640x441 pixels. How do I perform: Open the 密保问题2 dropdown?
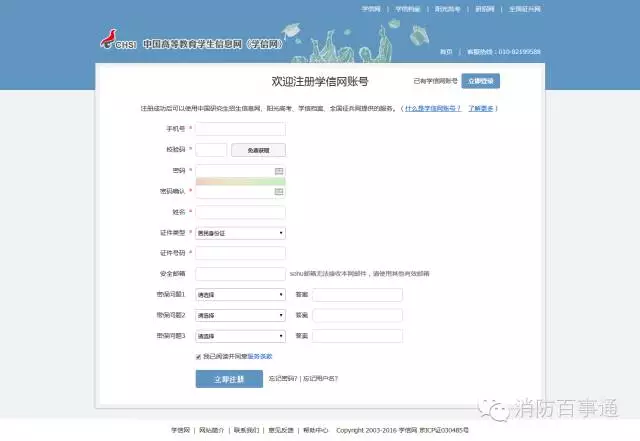pyautogui.click(x=240, y=316)
